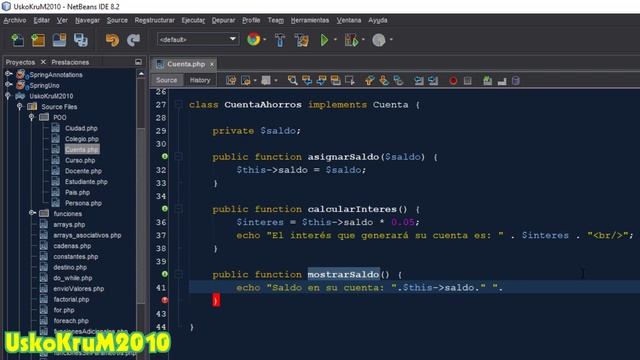This screenshot has width=640, height=360.
Task: Switch to the Prestaciones tab
Action: coord(70,62)
